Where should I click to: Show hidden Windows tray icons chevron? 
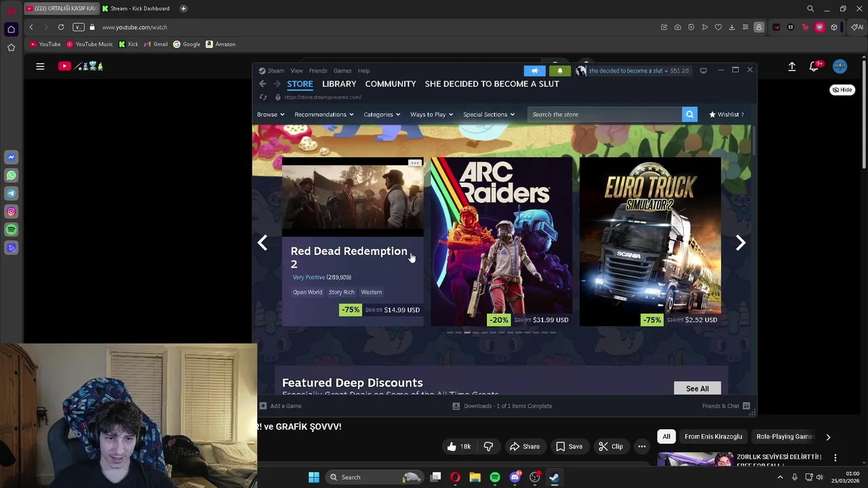[780, 477]
